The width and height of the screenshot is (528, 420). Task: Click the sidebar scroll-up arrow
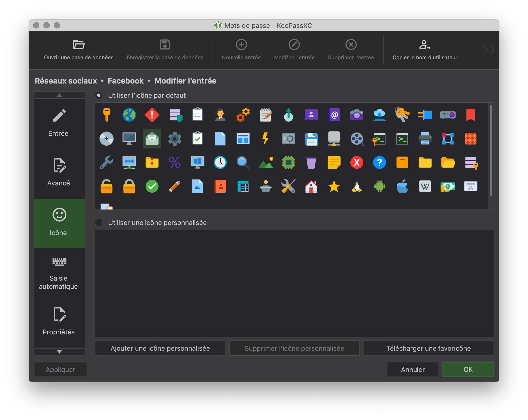point(59,95)
